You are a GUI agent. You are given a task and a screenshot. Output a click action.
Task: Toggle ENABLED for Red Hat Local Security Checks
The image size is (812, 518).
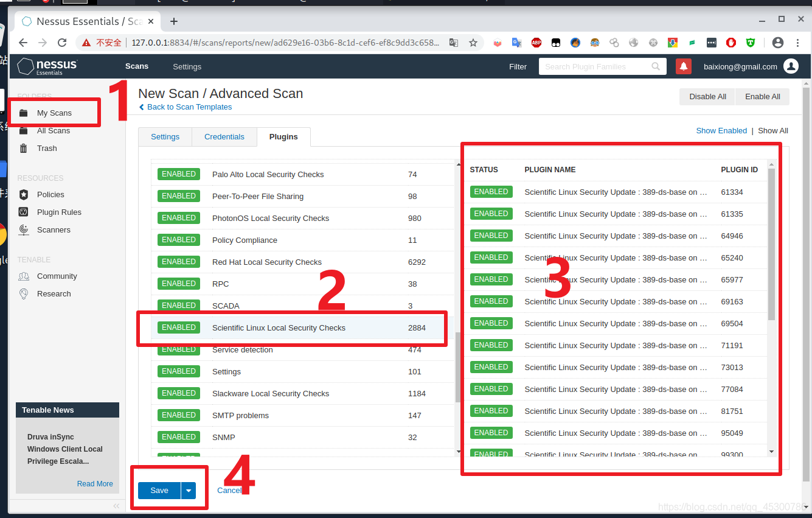click(179, 262)
